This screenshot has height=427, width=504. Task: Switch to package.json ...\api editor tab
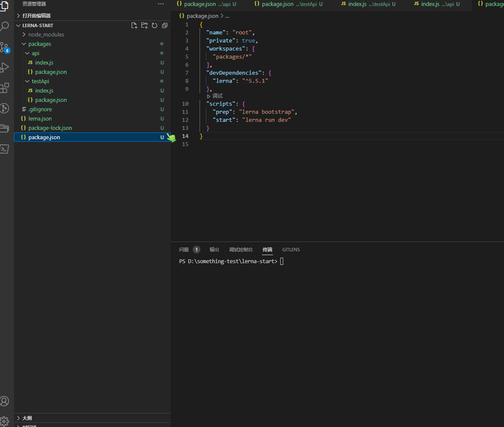[206, 4]
